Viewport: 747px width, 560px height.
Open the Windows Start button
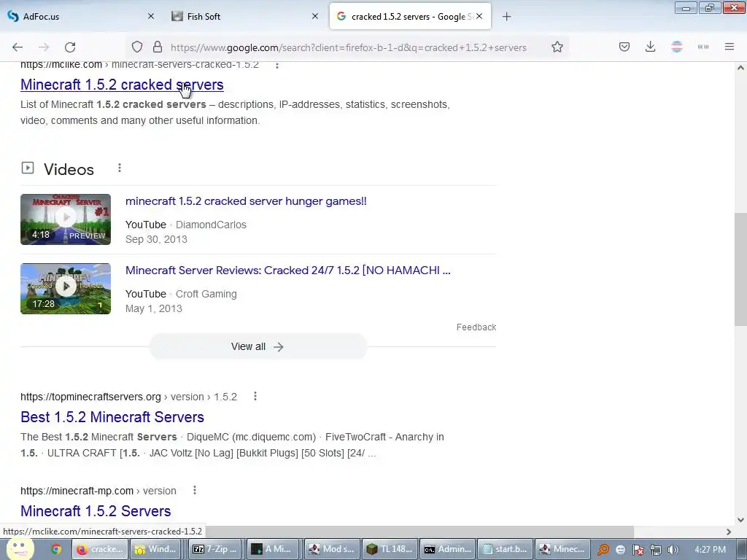pos(19,549)
